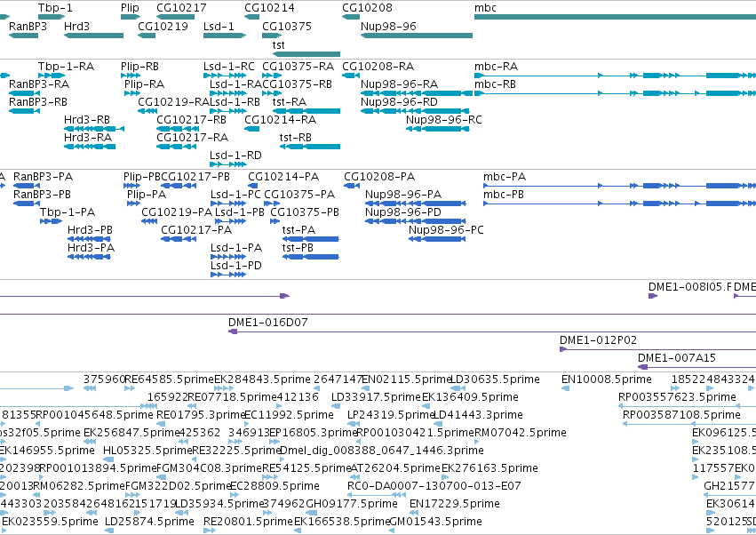Click the CG10219 gene label

(163, 26)
